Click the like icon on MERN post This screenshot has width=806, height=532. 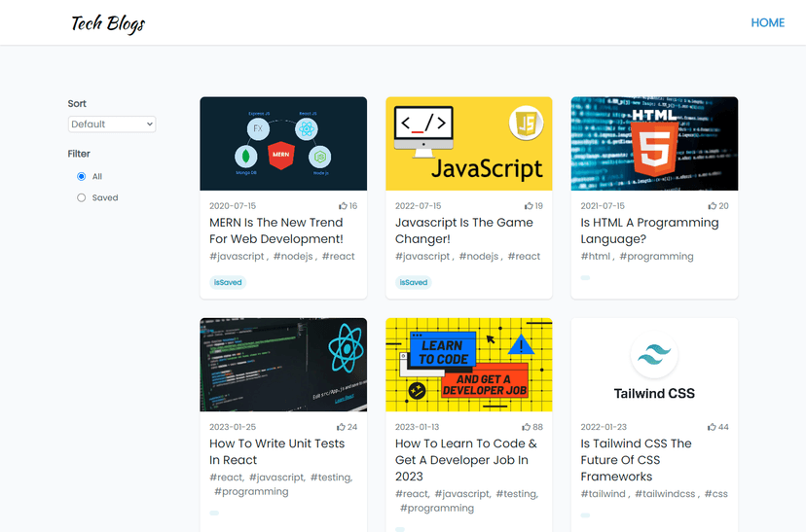(343, 206)
